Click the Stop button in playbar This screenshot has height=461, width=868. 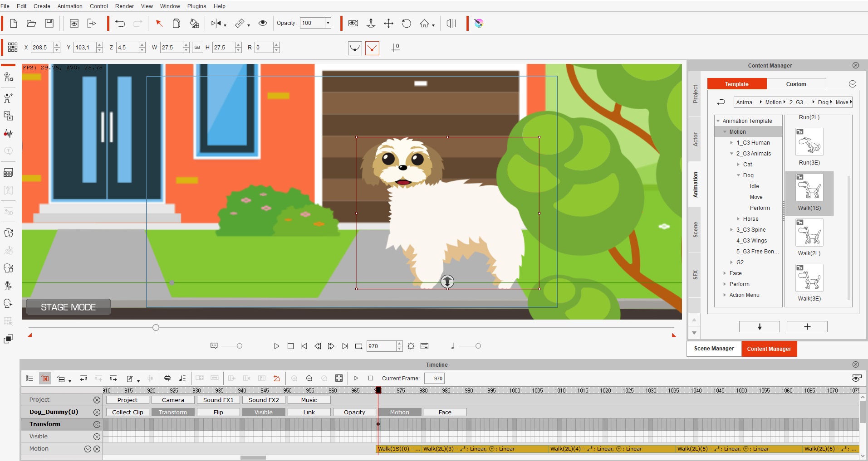point(291,346)
